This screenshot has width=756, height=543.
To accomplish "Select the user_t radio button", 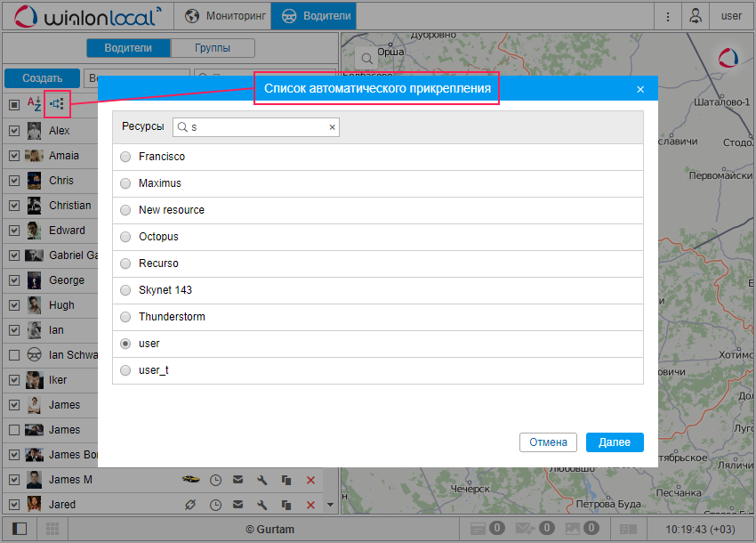I will pos(125,370).
